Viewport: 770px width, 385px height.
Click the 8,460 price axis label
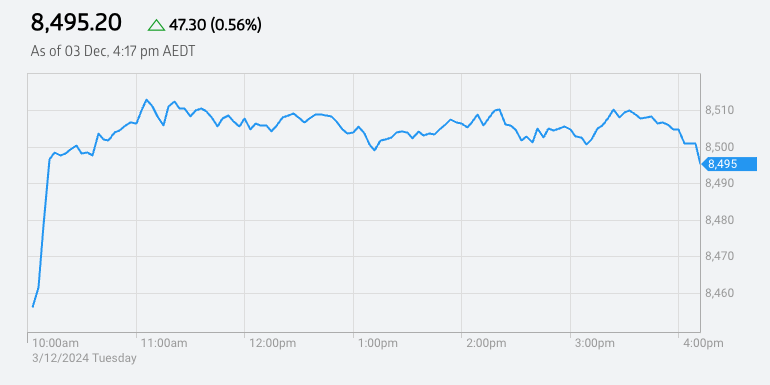pos(719,293)
